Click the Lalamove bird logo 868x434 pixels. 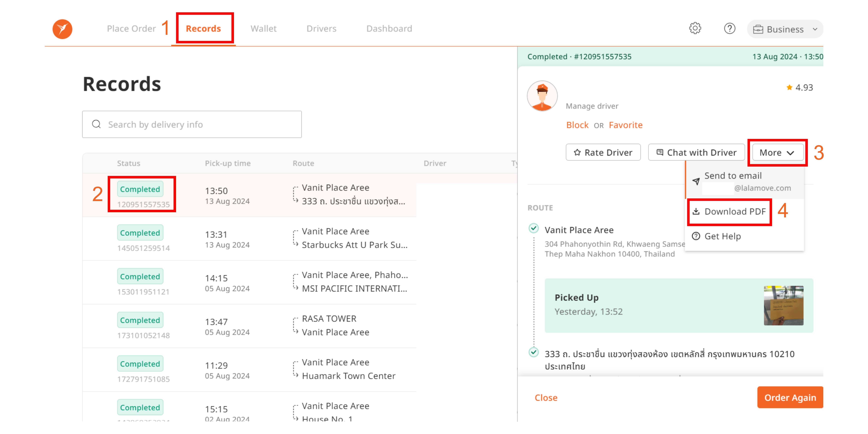click(62, 29)
